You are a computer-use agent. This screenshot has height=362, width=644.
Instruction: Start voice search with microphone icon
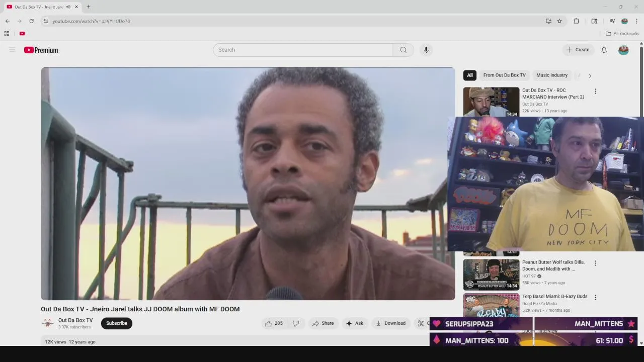pyautogui.click(x=426, y=50)
